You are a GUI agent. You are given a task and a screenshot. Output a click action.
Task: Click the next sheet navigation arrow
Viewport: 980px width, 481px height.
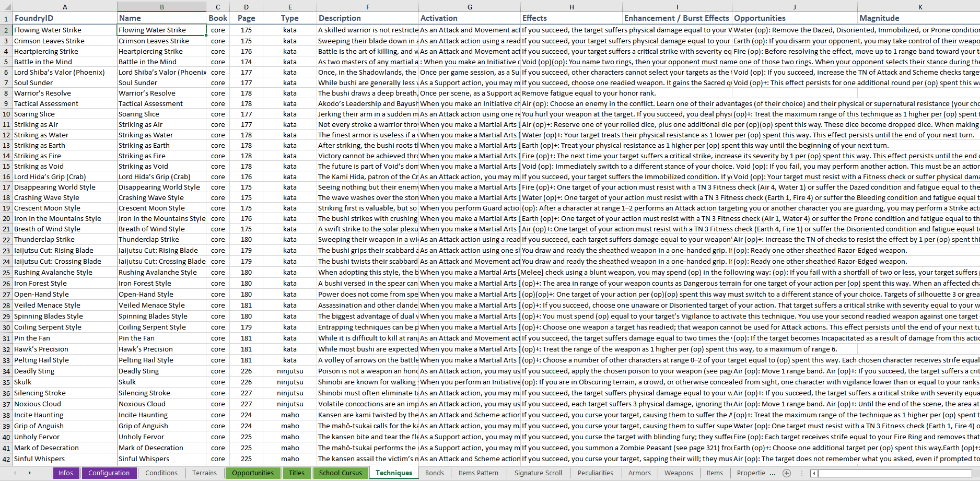pyautogui.click(x=30, y=473)
